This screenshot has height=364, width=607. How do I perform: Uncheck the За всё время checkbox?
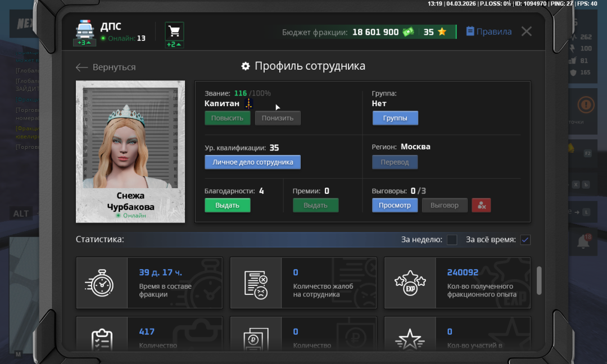[x=526, y=240]
